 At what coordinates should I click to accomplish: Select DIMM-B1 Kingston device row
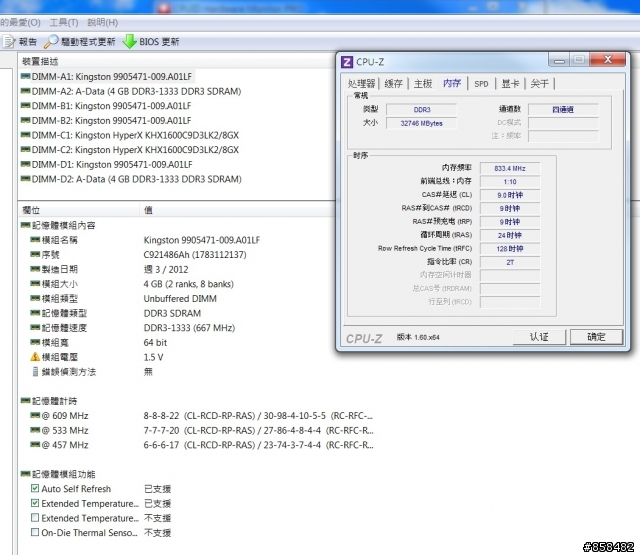(x=106, y=106)
